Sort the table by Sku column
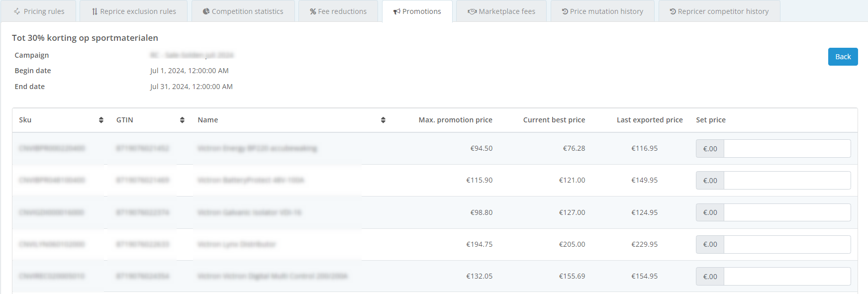Screen dimensions: 868x294 click(101, 120)
